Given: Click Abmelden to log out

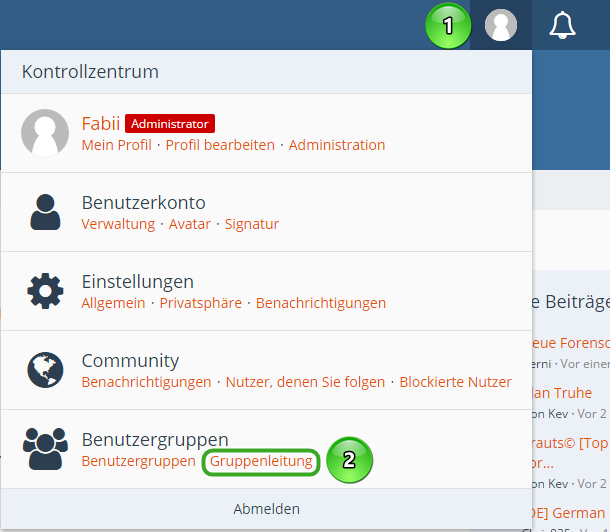Looking at the screenshot, I should pyautogui.click(x=266, y=509).
